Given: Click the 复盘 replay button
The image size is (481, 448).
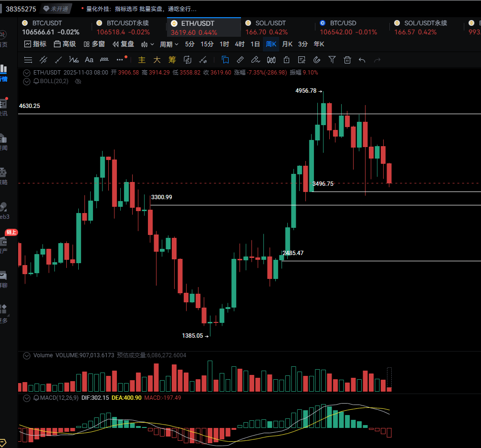Looking at the screenshot, I should (124, 44).
